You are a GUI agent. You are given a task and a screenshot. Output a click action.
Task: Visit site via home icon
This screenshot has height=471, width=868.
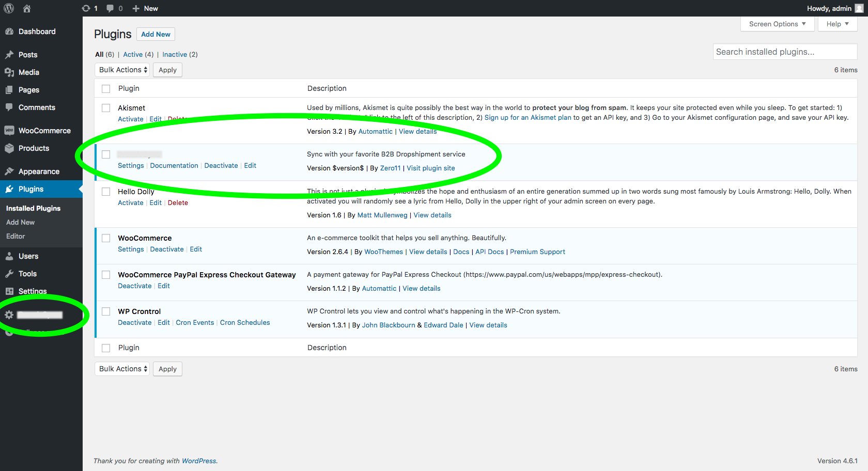pyautogui.click(x=27, y=8)
